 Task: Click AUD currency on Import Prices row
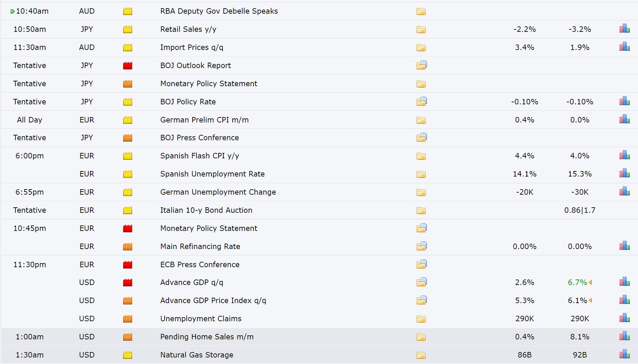[x=87, y=47]
